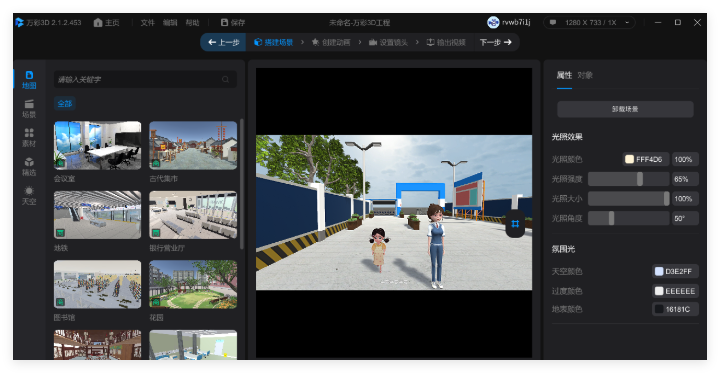Select the 银行营业厅 map thumbnail
720x373 pixels.
[193, 215]
